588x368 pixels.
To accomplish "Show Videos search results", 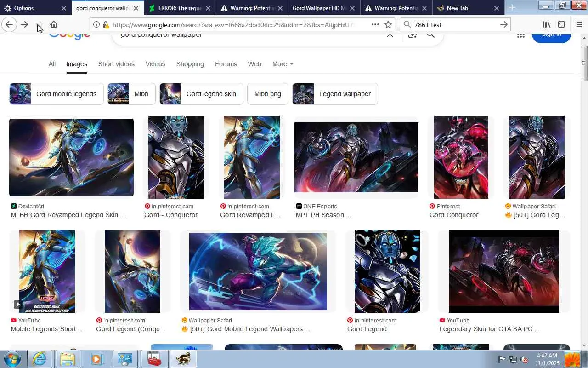I will (x=155, y=64).
